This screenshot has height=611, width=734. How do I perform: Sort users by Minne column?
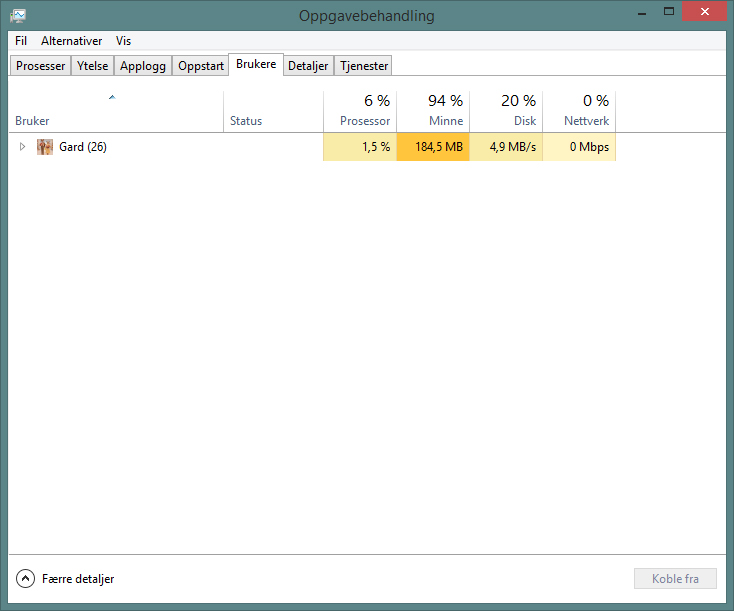coord(433,111)
